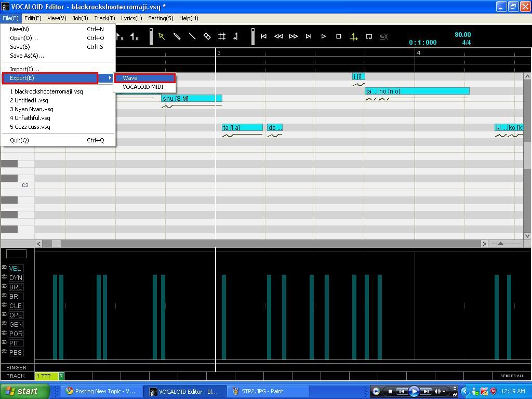Click the ReWire icon in the toolbar
The height and width of the screenshot is (399, 532).
[384, 37]
